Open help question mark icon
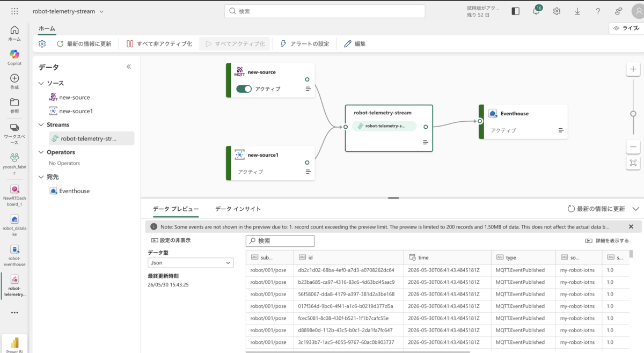 598,11
